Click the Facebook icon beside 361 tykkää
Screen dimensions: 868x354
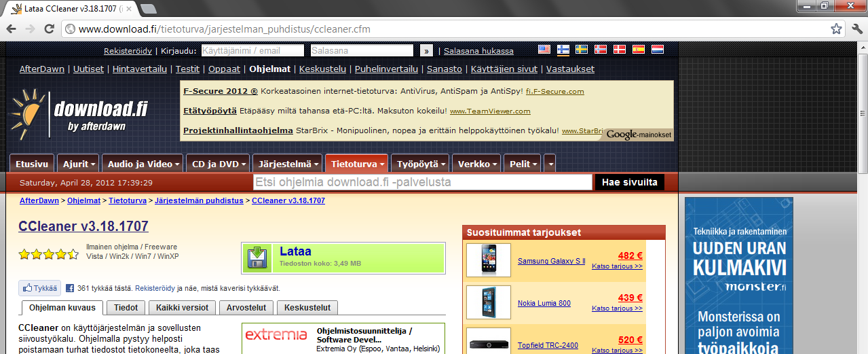coord(69,288)
